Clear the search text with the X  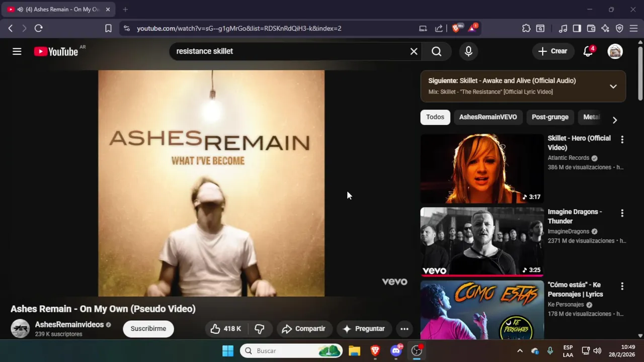[x=414, y=51]
